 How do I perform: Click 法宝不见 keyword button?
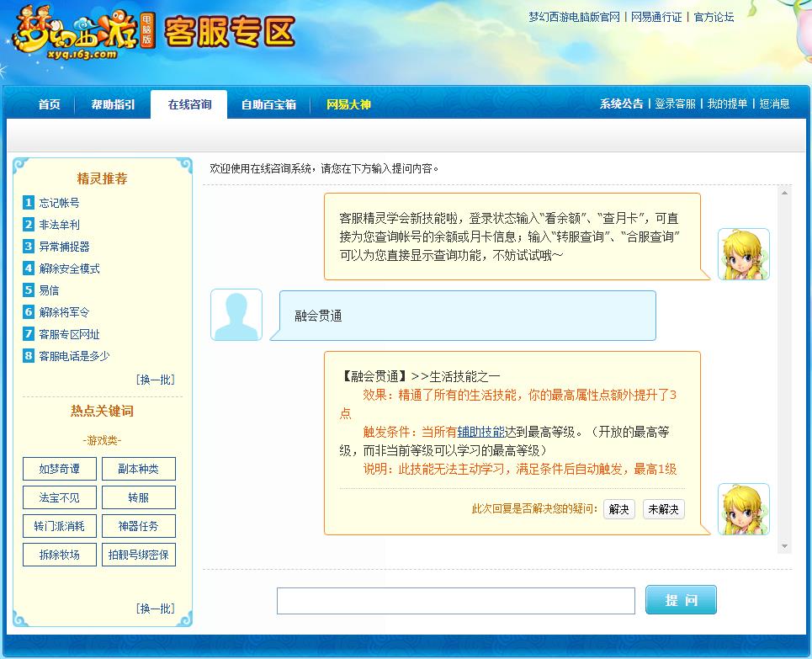(60, 497)
